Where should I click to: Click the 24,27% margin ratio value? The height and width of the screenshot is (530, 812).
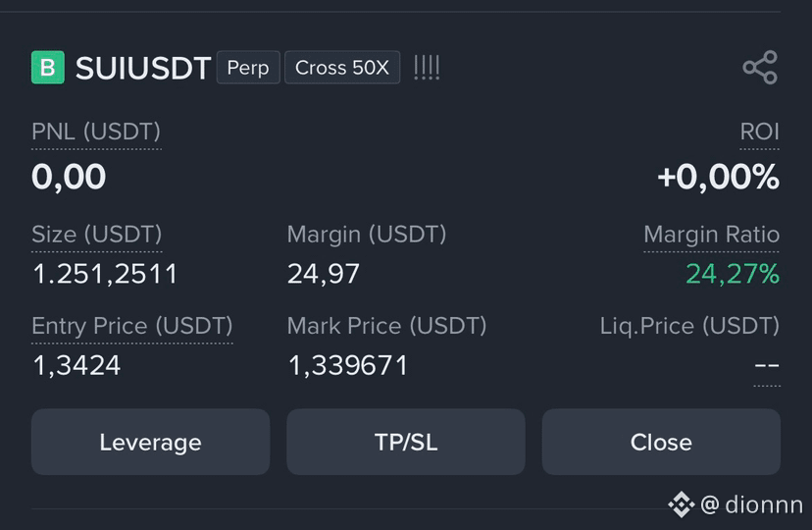pos(733,274)
